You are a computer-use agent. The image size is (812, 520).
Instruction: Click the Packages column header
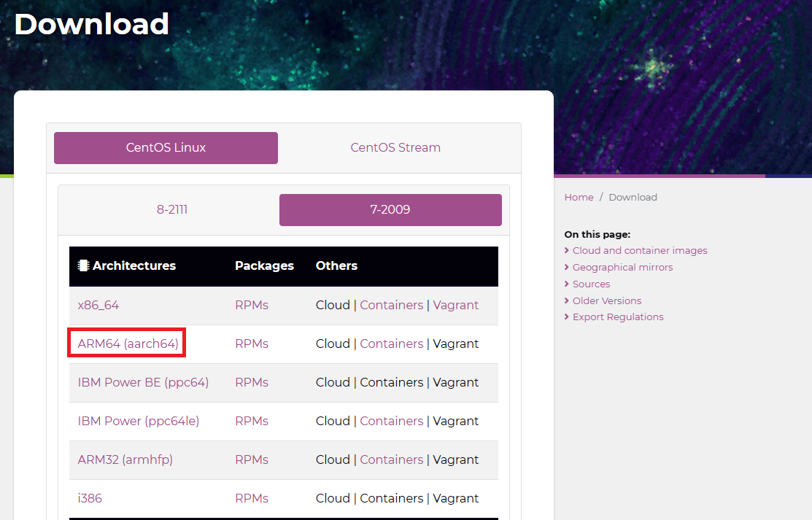pos(264,265)
